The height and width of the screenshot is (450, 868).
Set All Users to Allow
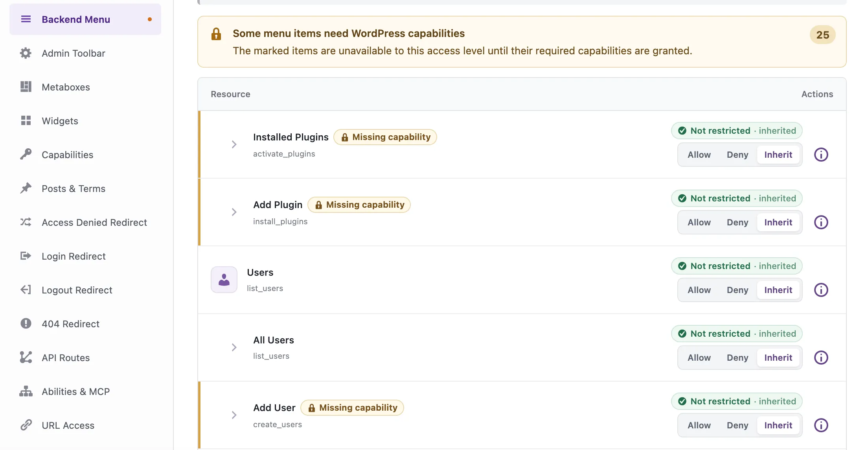coord(699,358)
